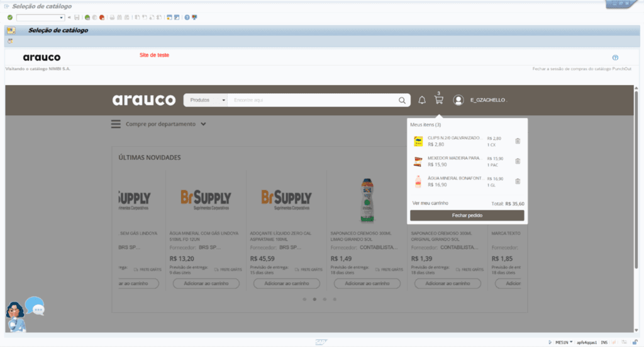Click the ÚLTIMAS NOVIDADES heading
Viewport: 644px width, 347px height.
(x=150, y=157)
